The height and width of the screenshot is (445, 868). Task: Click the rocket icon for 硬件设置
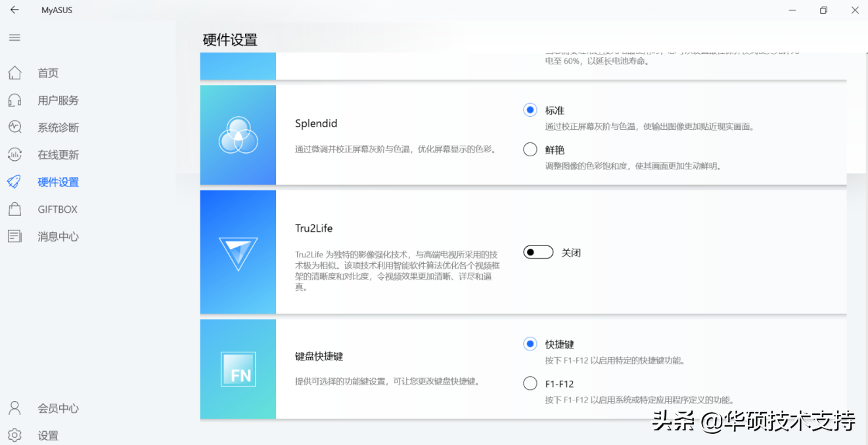(14, 182)
